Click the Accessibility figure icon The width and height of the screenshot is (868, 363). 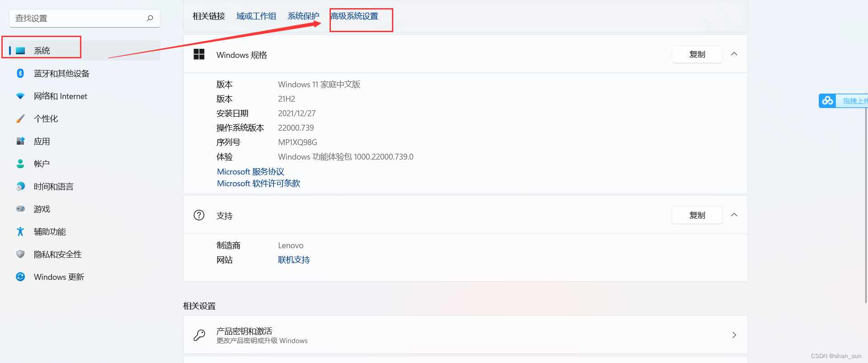20,231
